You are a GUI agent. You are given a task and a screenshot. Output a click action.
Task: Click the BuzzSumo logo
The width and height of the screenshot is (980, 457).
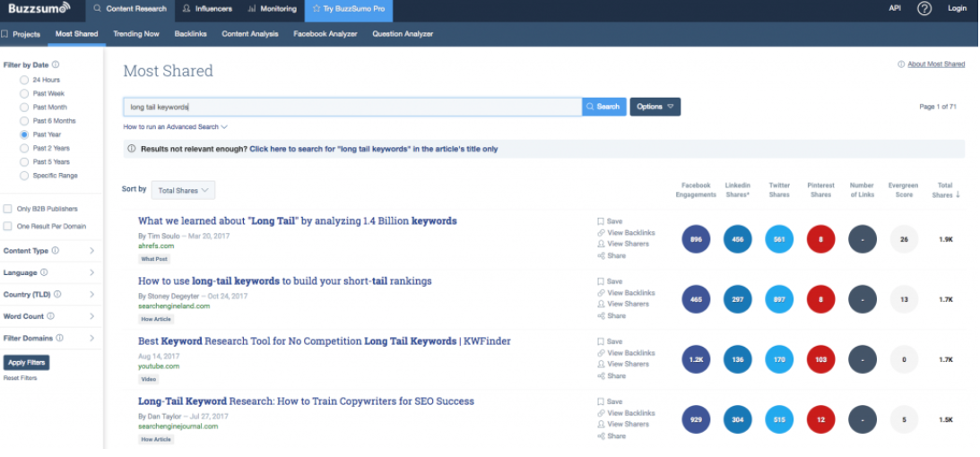coord(39,8)
